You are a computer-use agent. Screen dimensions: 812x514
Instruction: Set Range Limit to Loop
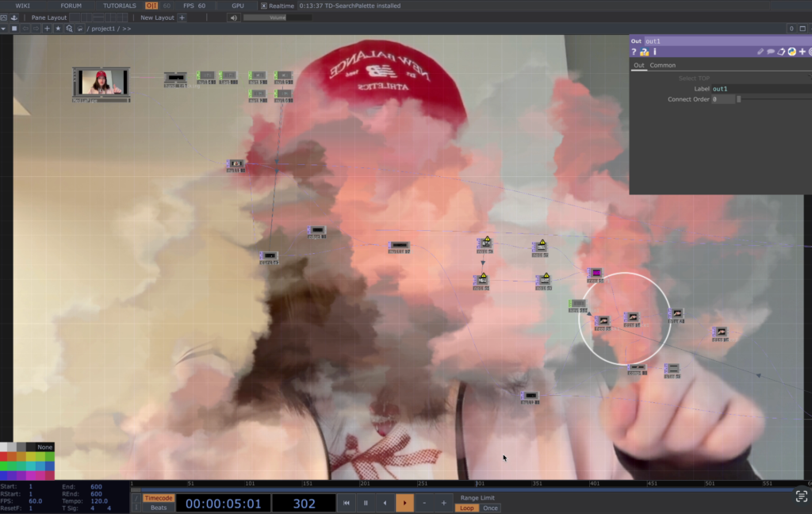tap(466, 508)
